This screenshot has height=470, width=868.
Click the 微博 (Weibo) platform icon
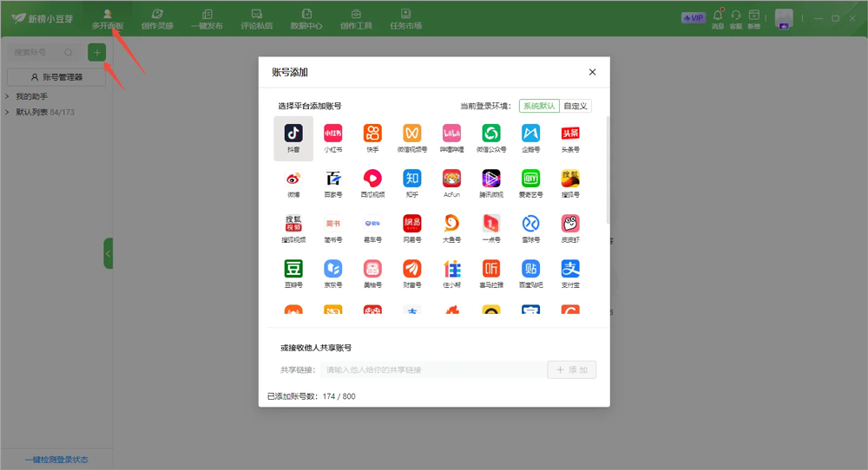pos(293,182)
